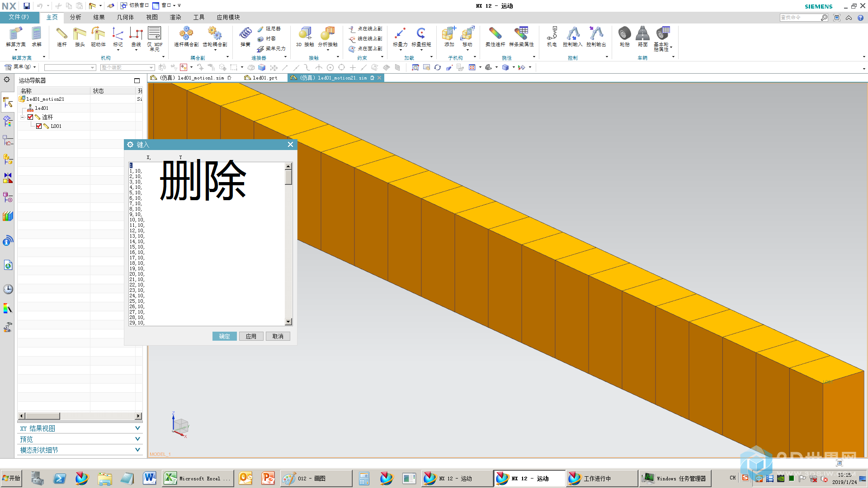
Task: Select the 接头 joint tool
Action: (80, 37)
